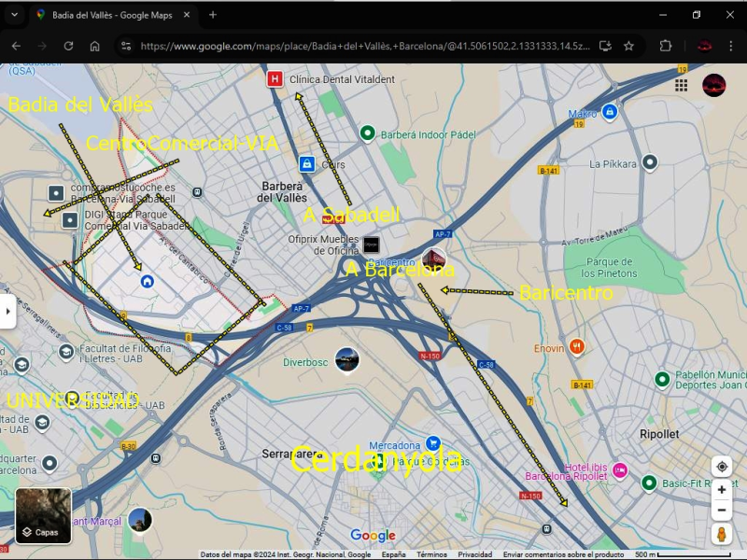Click the España link in footer
747x560 pixels.
click(393, 554)
